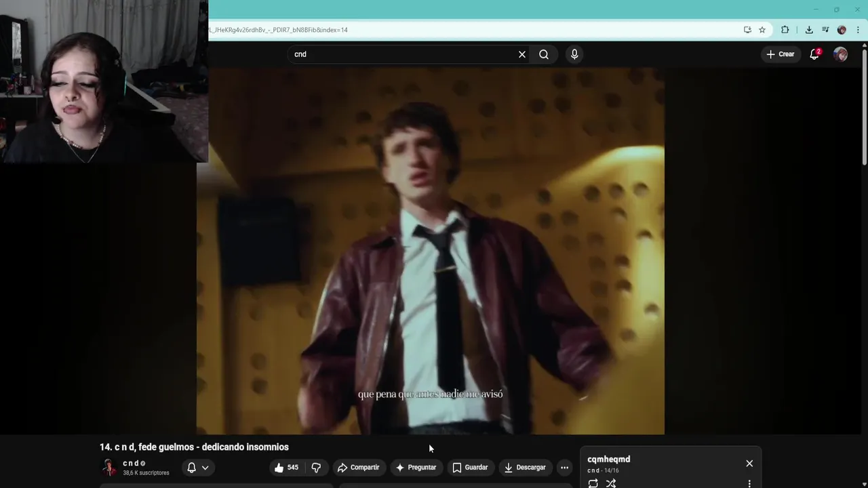Open Chrome extensions puzzle icon
Screen dimensions: 868x488
pyautogui.click(x=785, y=30)
